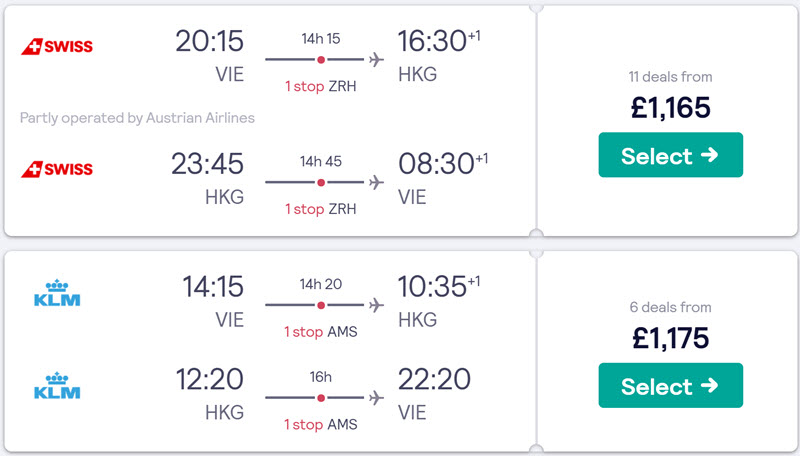The height and width of the screenshot is (456, 800).
Task: Click the '6 deals from' text
Action: tap(670, 307)
